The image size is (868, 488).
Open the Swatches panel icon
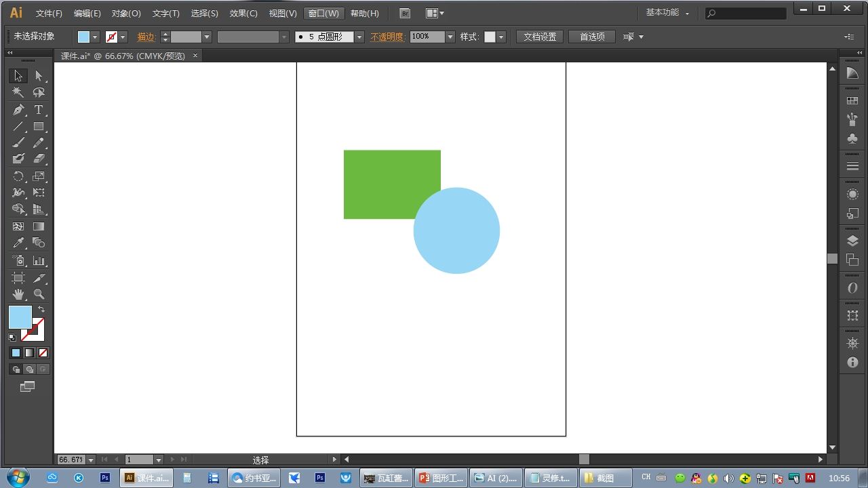pyautogui.click(x=852, y=101)
